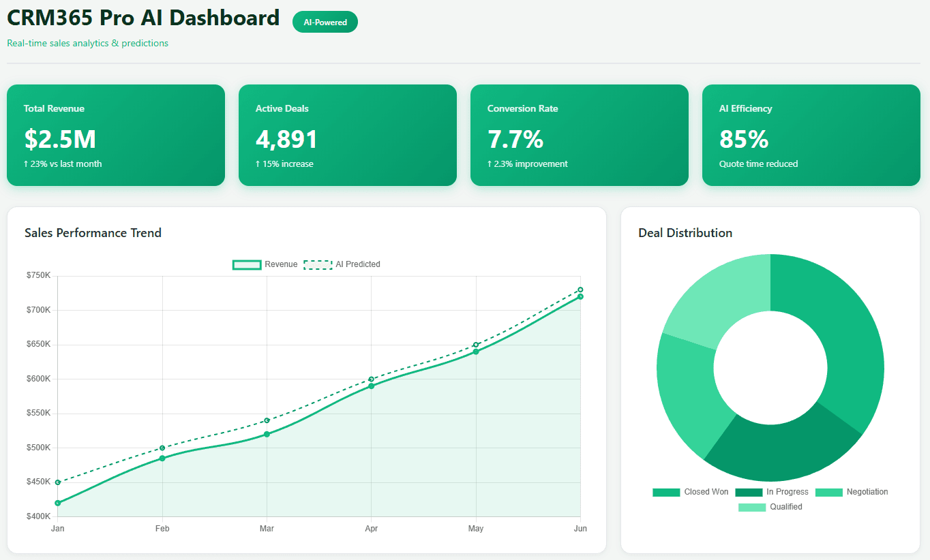Click the Sales Performance Trend heading
The image size is (930, 560).
93,233
